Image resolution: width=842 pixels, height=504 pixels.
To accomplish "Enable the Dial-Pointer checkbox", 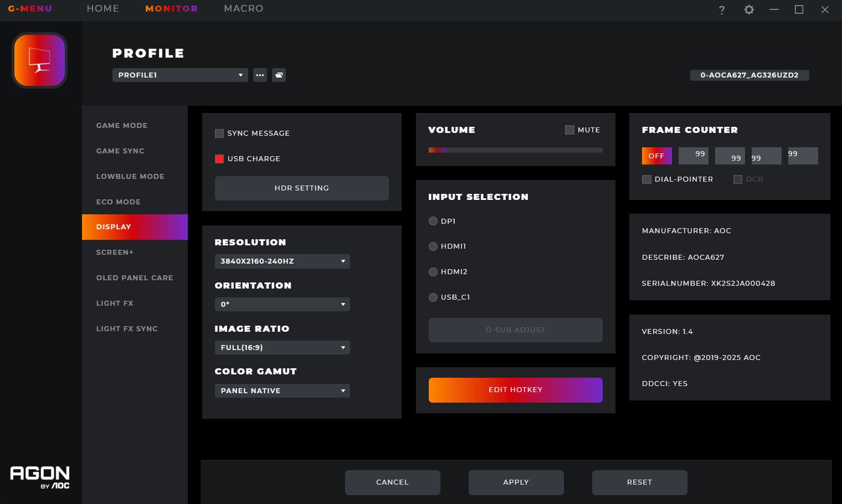I will tap(646, 179).
